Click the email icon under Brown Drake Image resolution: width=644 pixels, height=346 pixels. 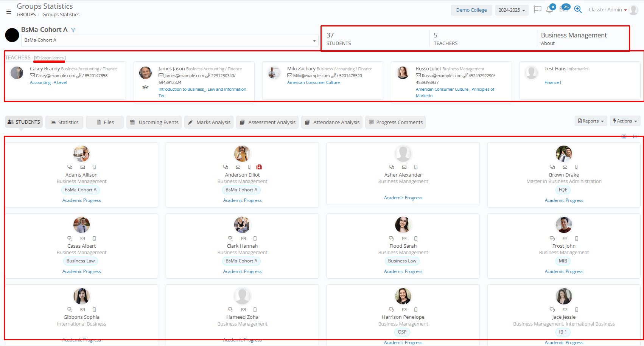tap(565, 167)
